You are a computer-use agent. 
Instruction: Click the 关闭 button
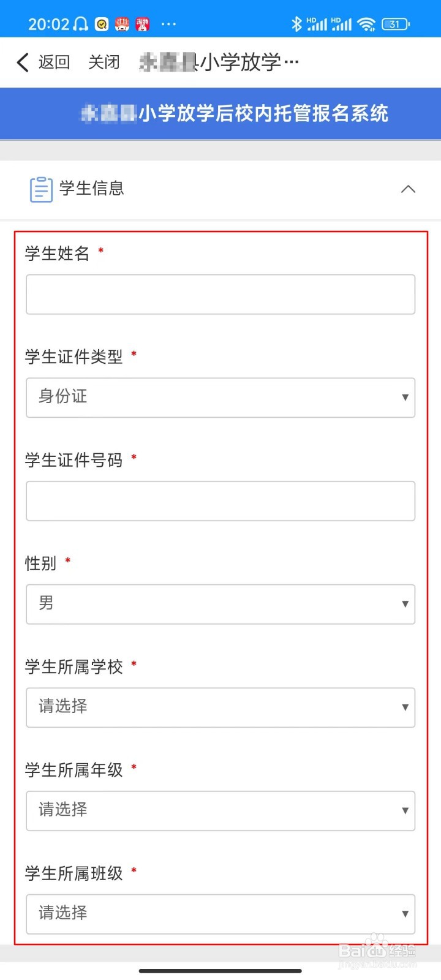click(104, 62)
